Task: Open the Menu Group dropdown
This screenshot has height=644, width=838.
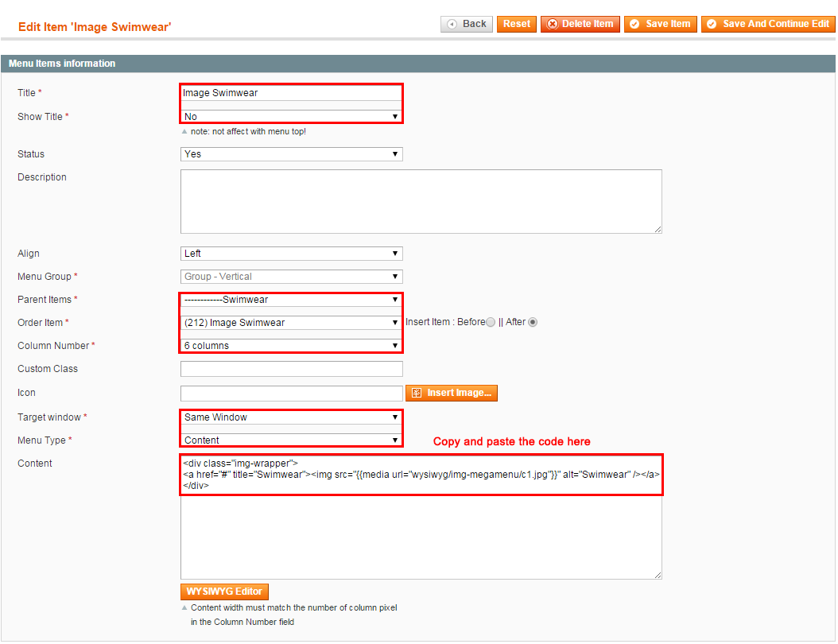Action: point(291,277)
